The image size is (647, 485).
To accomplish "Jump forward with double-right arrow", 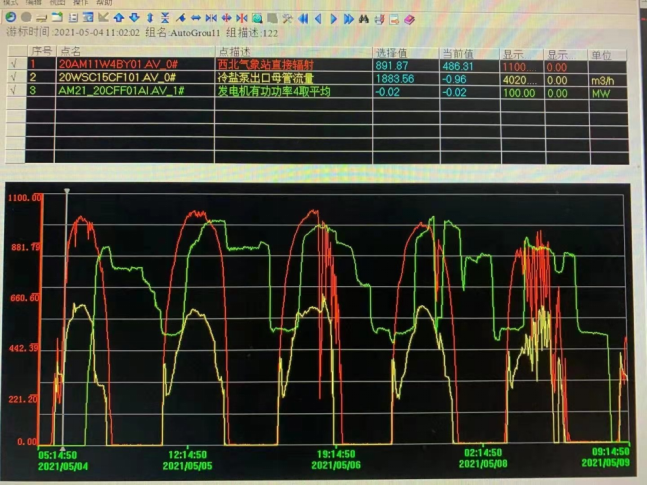I will pyautogui.click(x=349, y=19).
